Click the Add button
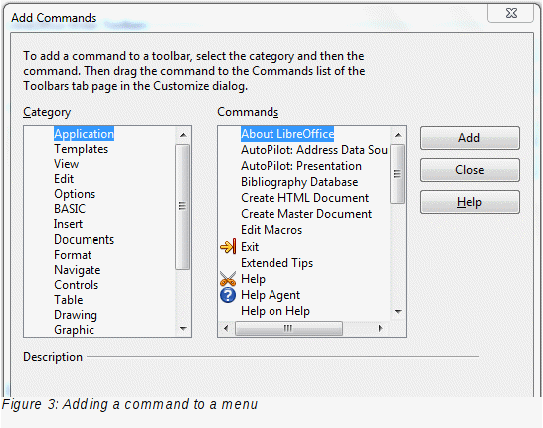The image size is (543, 428). [470, 138]
